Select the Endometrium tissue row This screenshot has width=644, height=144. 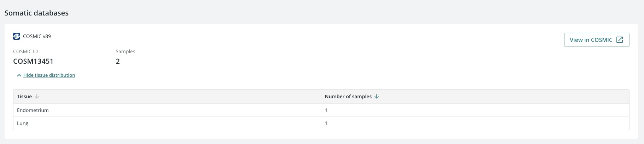33,110
